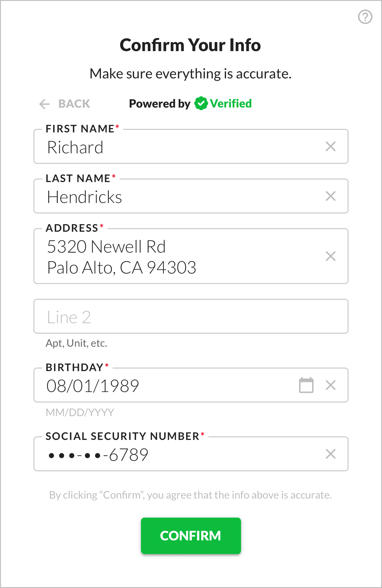Screen dimensions: 382x588
Task: Clear the Last Name field
Action: pos(330,196)
